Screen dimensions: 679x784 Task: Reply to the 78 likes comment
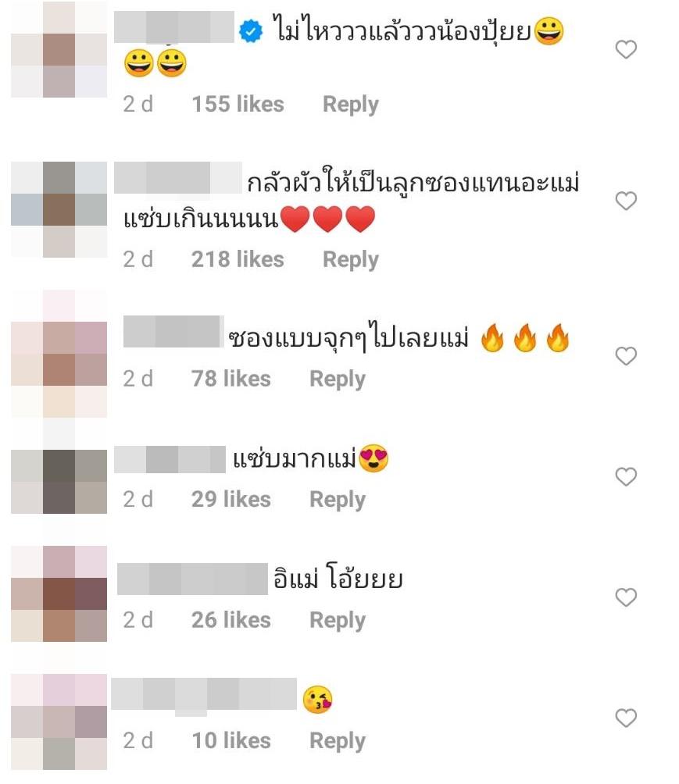click(x=338, y=379)
